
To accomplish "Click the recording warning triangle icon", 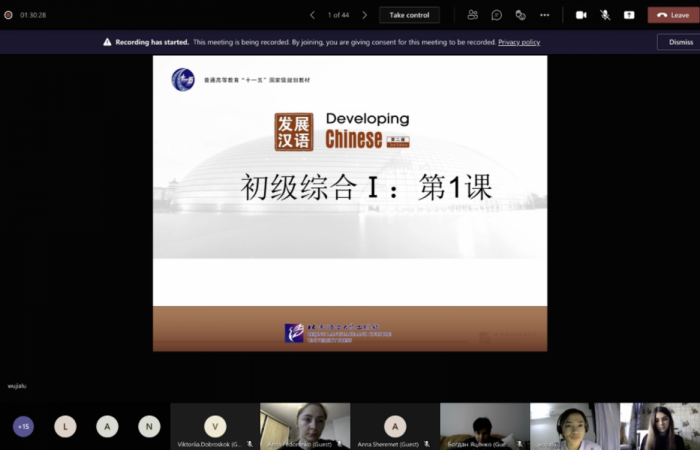I will tap(107, 42).
